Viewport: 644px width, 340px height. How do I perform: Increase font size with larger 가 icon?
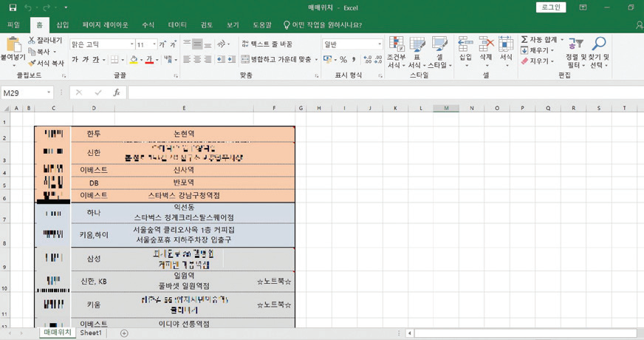pyautogui.click(x=163, y=44)
